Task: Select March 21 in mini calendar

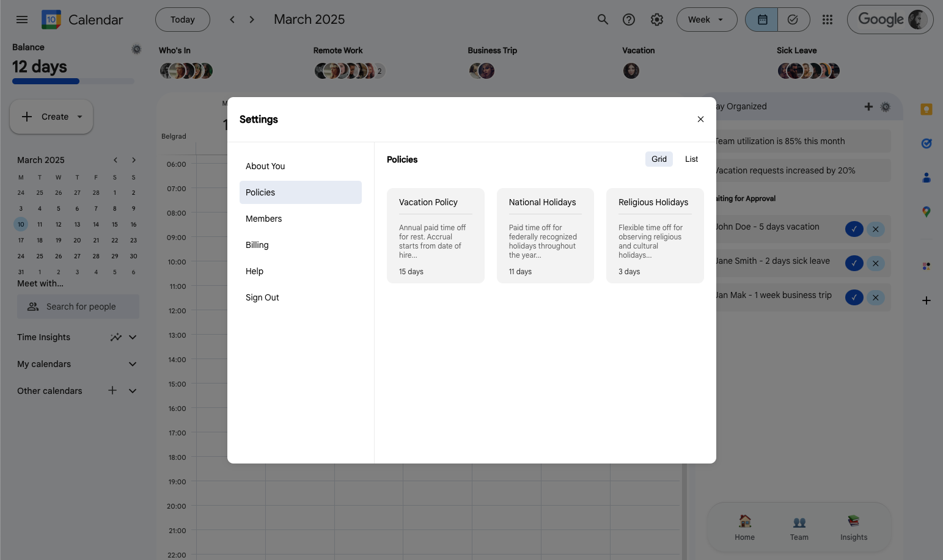Action: click(x=96, y=240)
